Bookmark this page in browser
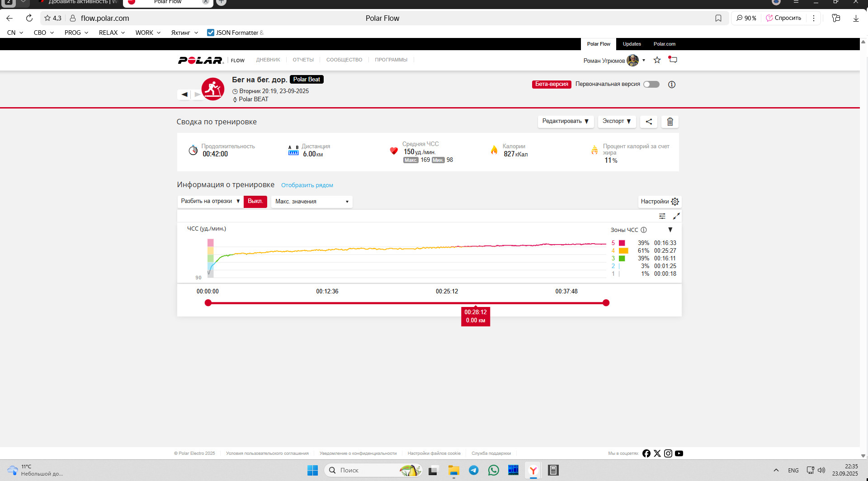The image size is (868, 481). (718, 18)
